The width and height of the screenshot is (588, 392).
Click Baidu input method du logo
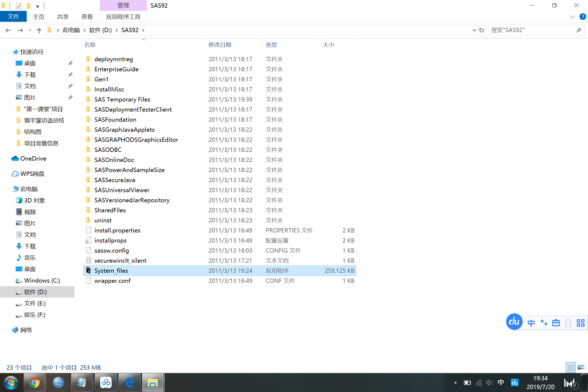tap(514, 322)
